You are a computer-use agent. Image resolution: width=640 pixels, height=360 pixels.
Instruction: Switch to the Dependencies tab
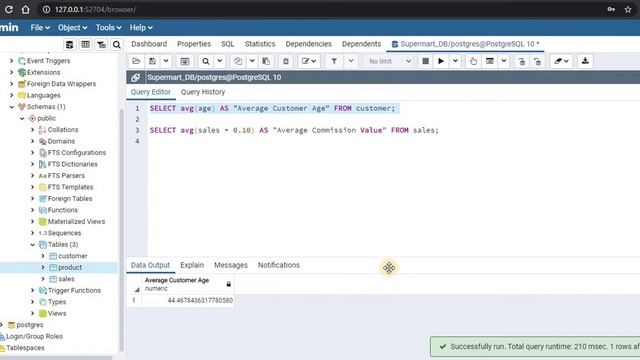[x=309, y=44]
